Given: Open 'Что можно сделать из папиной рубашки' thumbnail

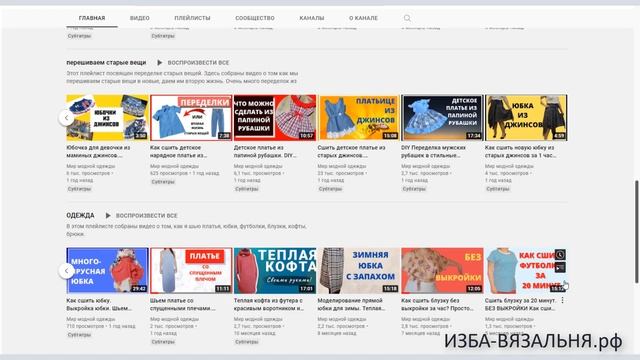Looking at the screenshot, I should coord(275,118).
